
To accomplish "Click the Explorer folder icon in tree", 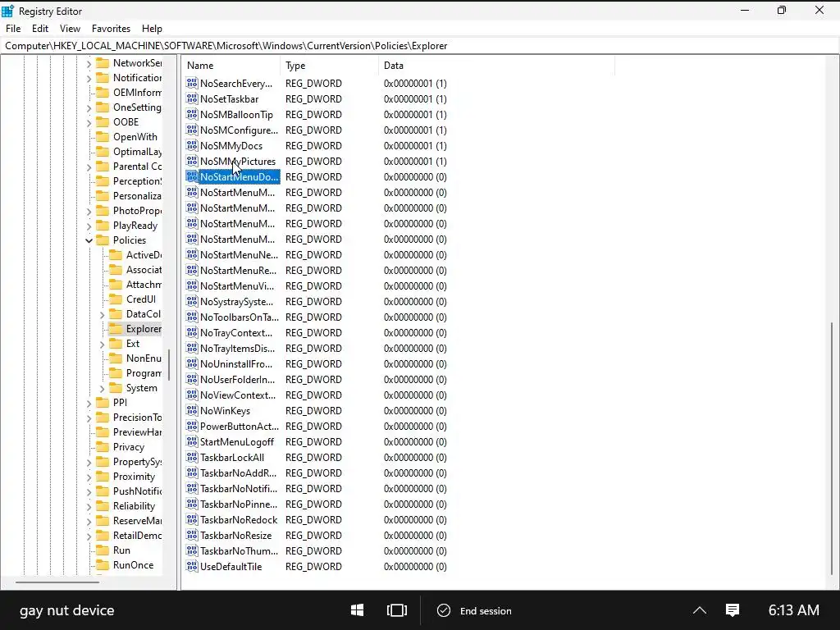I will click(x=116, y=328).
